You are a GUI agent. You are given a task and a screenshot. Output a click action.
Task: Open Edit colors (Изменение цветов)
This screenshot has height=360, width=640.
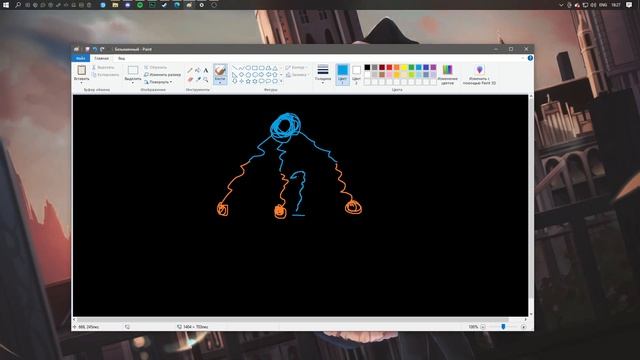point(447,75)
